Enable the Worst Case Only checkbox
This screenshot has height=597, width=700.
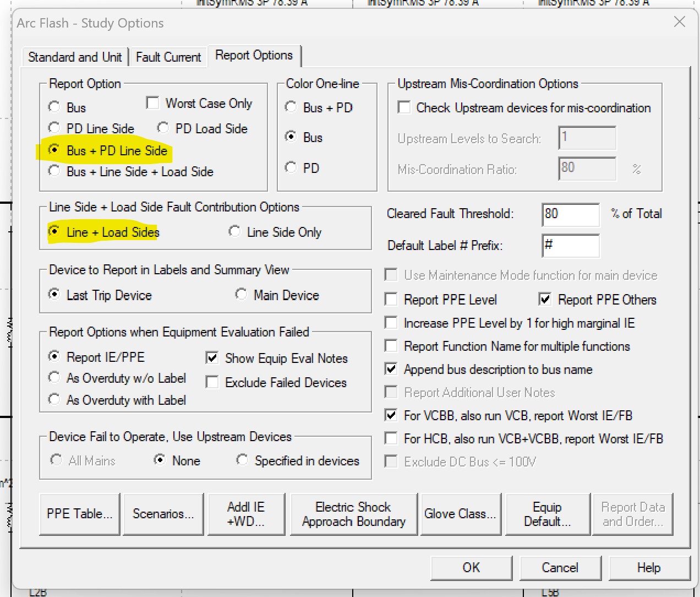click(153, 104)
